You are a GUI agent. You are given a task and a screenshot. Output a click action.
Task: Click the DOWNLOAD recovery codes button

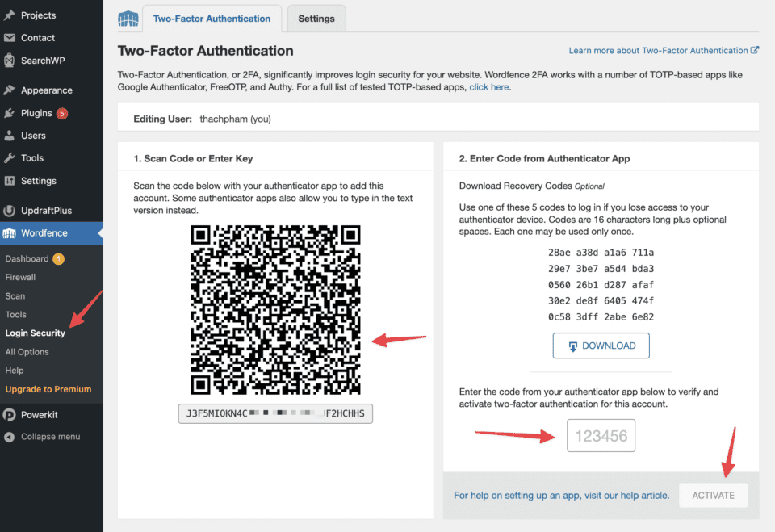tap(601, 346)
